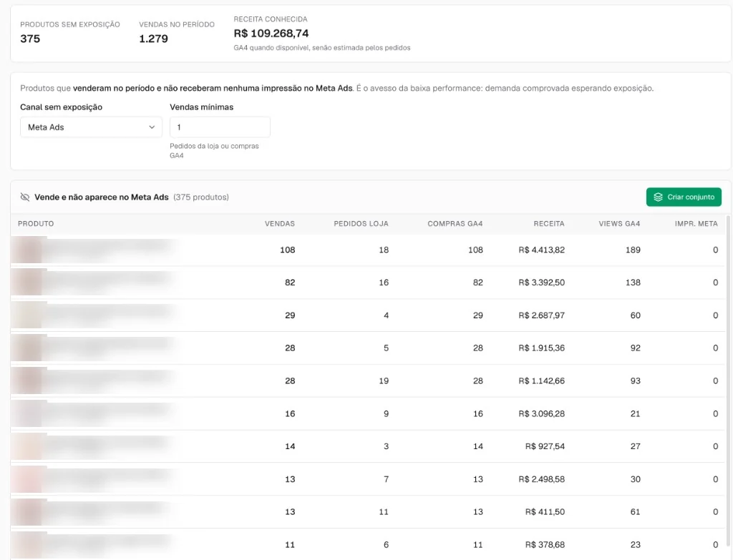This screenshot has width=733, height=560.
Task: Sort by the IMPR. META column header
Action: coord(696,224)
